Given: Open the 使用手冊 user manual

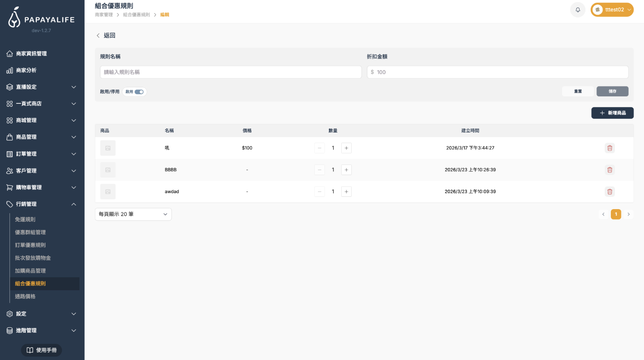Looking at the screenshot, I should 41,350.
